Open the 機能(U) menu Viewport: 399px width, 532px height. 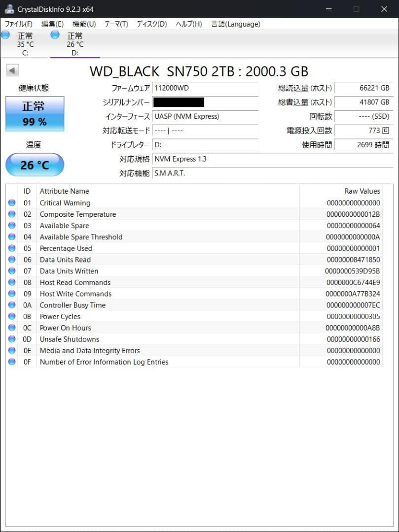coord(83,24)
